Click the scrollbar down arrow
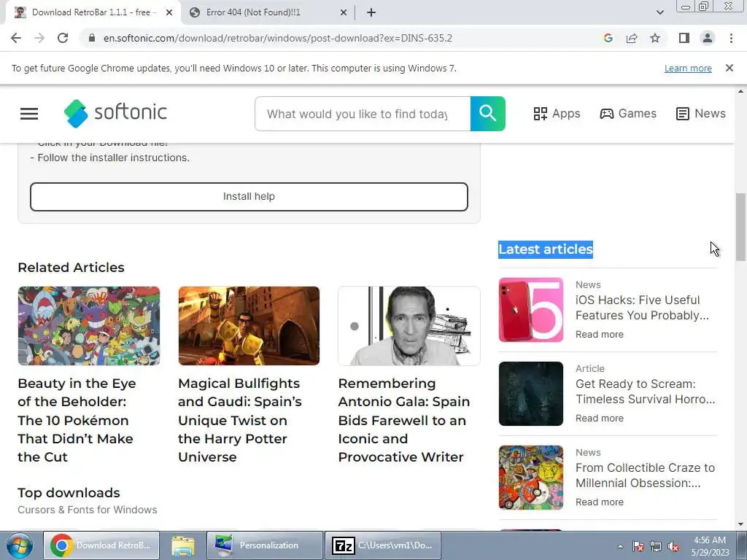This screenshot has width=747, height=560. 740,524
